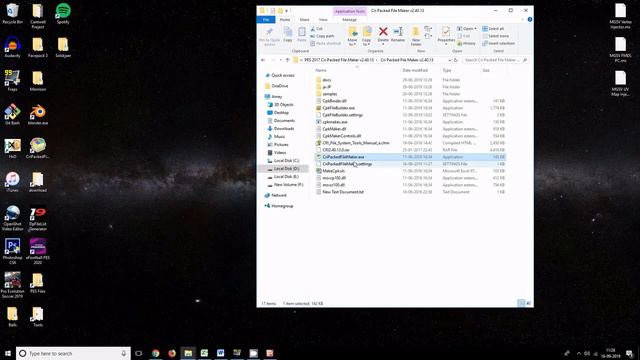Click the Git Bash desktop icon
The image size is (640, 360).
point(12,114)
